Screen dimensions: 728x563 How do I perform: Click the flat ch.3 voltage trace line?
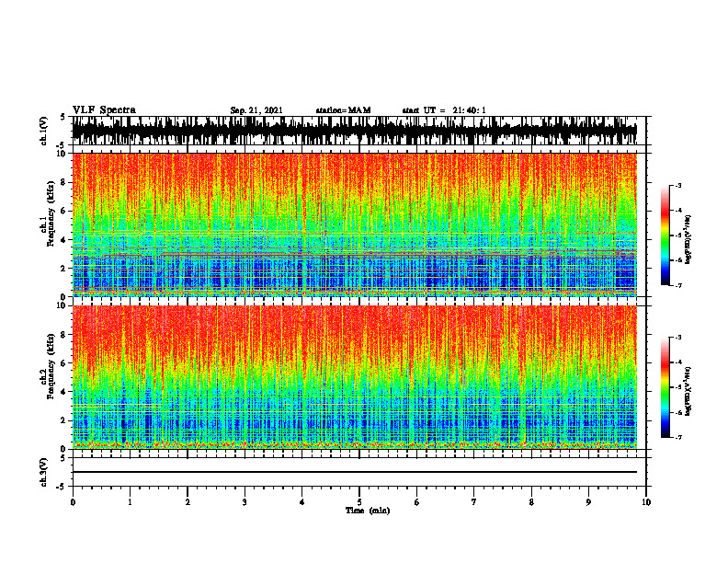click(355, 472)
